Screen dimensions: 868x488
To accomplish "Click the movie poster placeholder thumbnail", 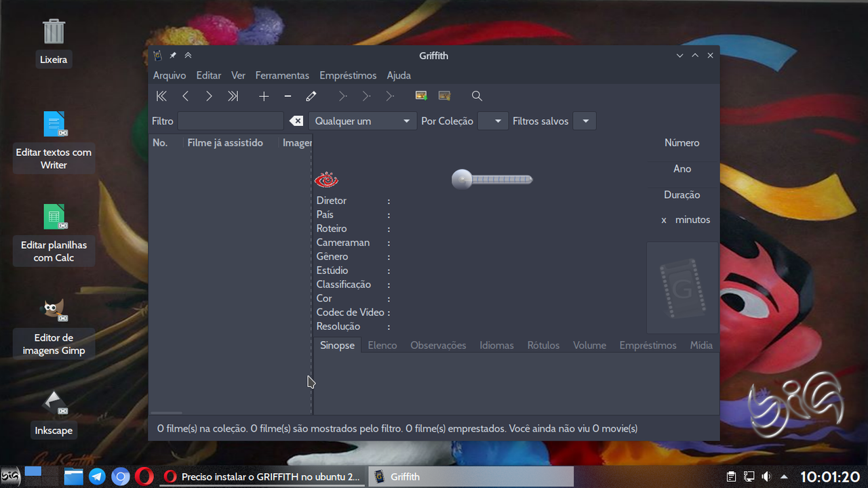I will coord(682,288).
